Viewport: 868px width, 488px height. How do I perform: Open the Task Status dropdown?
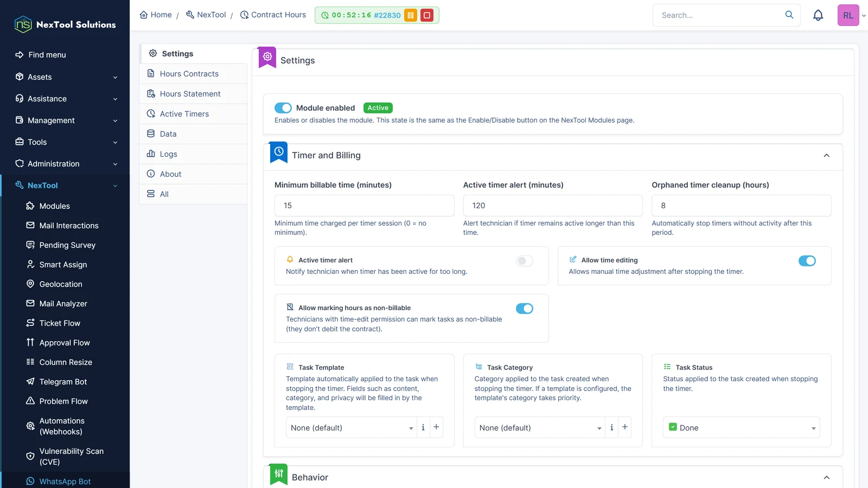[742, 428]
